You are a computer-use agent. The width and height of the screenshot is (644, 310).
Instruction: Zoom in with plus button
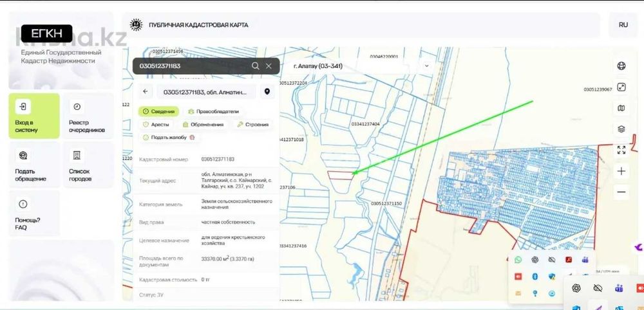[621, 172]
